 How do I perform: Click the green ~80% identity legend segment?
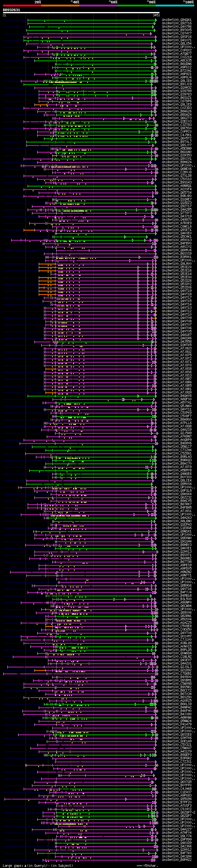[x=137, y=6]
